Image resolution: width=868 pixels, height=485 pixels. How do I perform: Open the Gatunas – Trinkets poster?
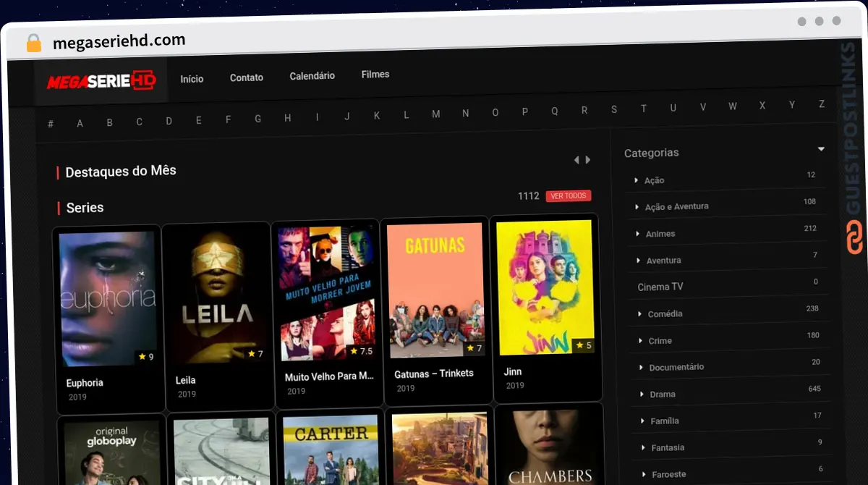point(435,291)
